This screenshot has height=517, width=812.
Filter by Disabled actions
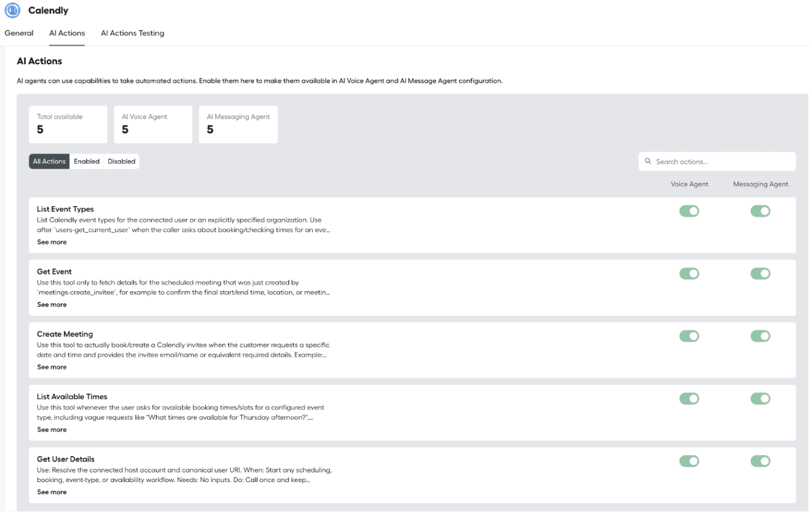122,162
